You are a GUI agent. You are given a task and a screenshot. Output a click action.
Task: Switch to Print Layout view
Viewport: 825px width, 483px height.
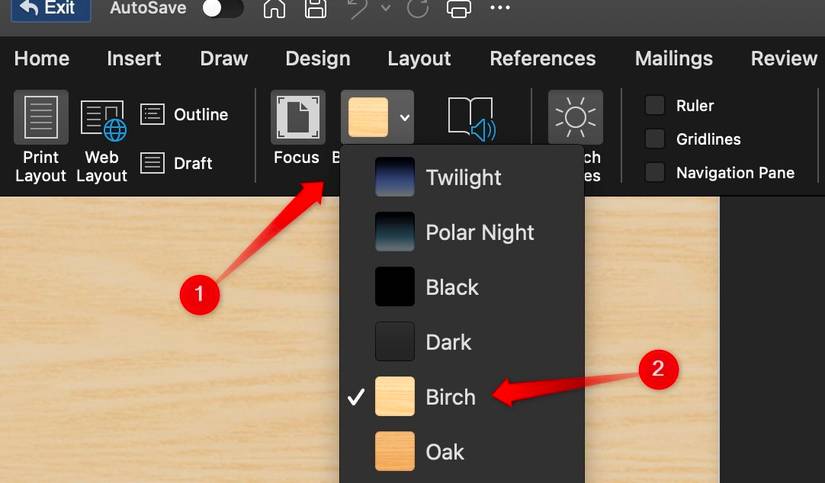[41, 138]
